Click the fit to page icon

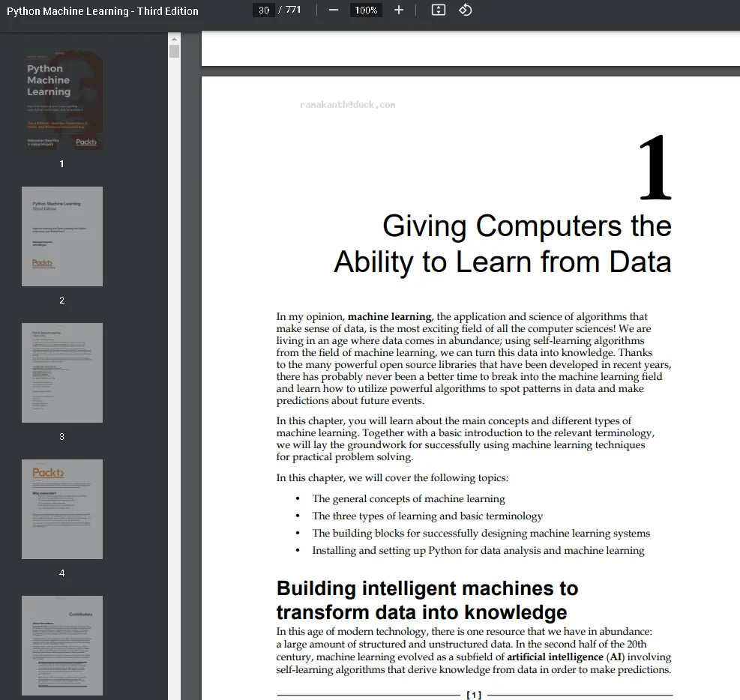click(x=439, y=10)
